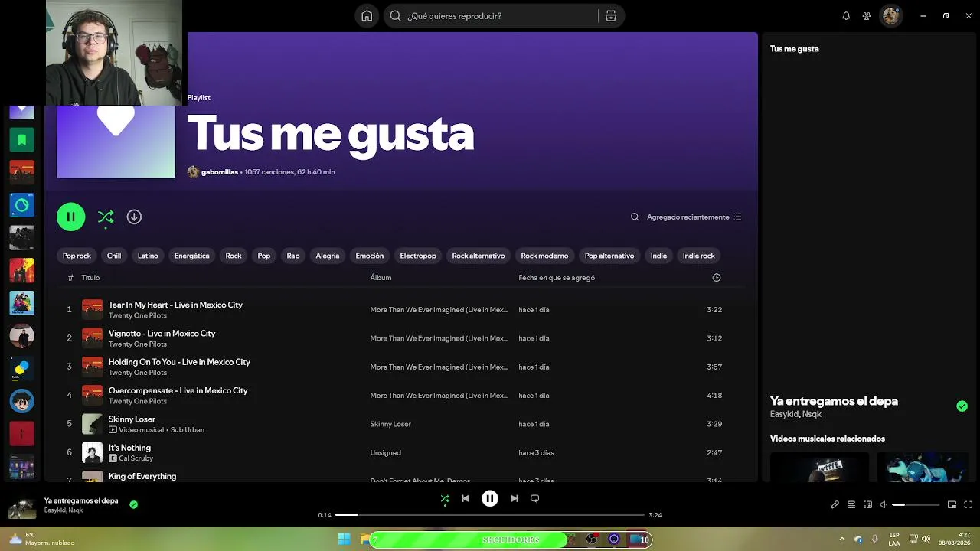Filter by the Energética chip

pos(191,256)
